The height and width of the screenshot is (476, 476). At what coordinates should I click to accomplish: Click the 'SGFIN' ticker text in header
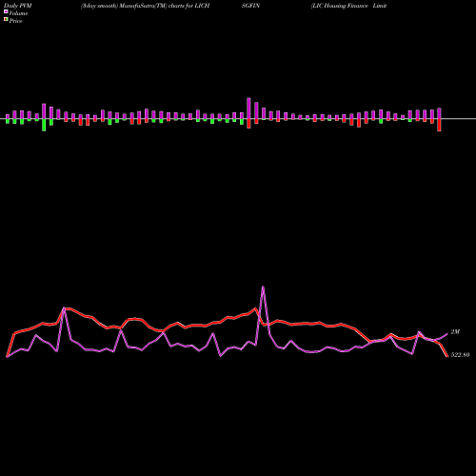click(x=250, y=6)
